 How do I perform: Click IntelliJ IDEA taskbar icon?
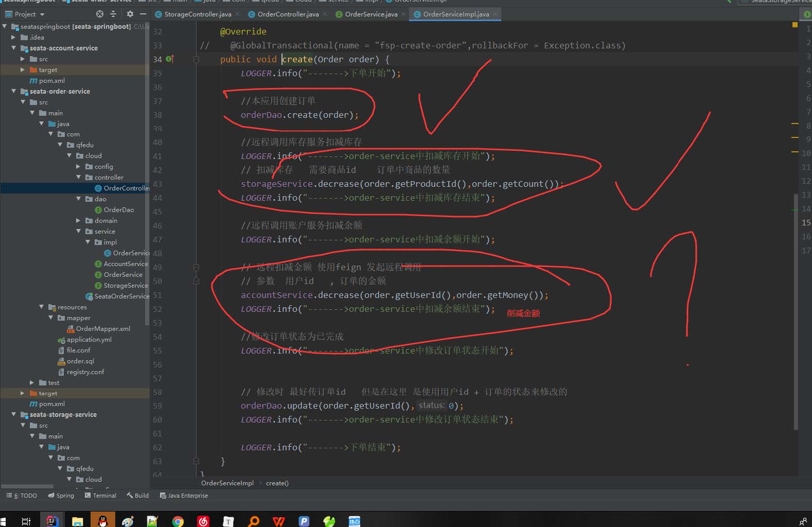52,521
